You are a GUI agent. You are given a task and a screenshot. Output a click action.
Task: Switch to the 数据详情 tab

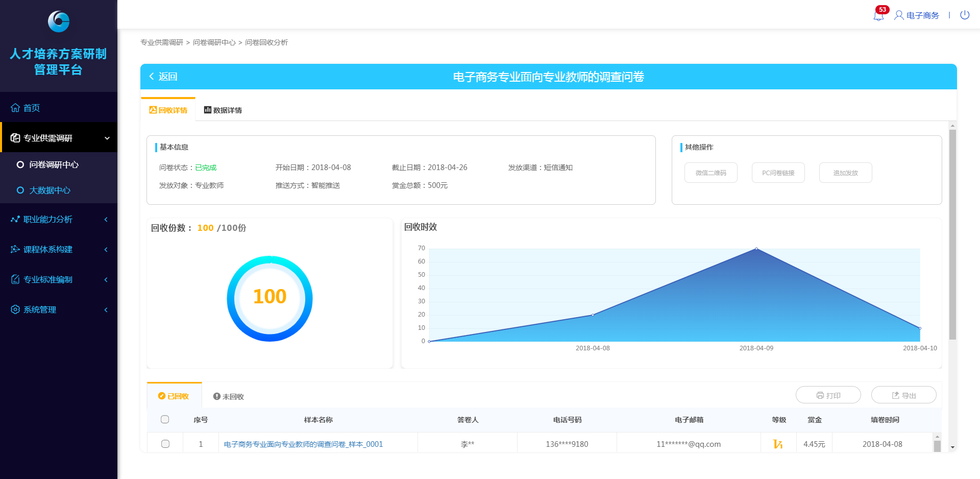pyautogui.click(x=223, y=110)
